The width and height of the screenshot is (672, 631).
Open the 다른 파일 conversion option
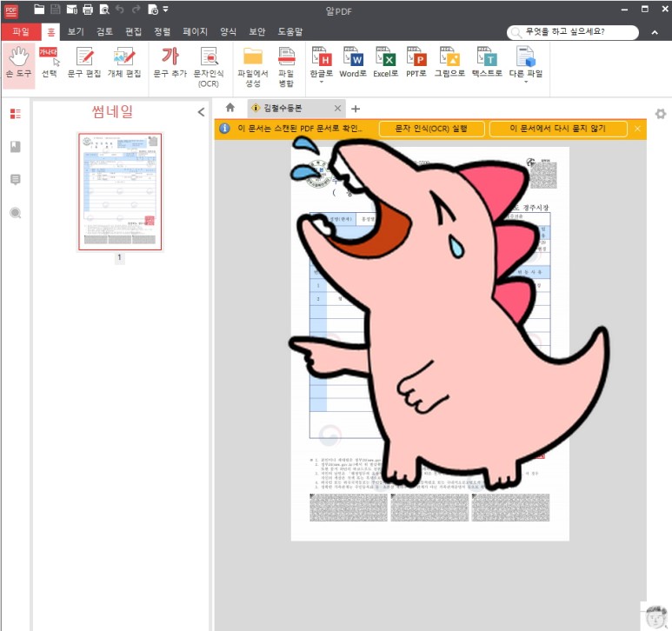[x=526, y=63]
